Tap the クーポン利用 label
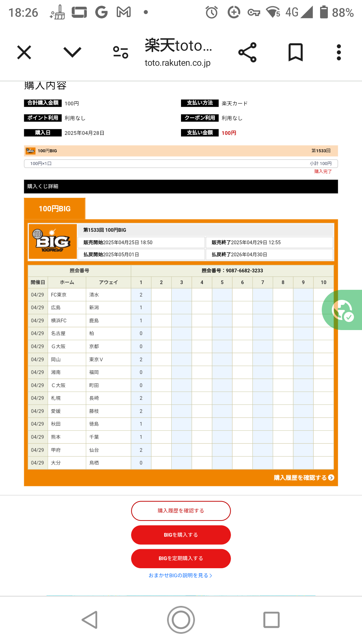 pos(200,118)
